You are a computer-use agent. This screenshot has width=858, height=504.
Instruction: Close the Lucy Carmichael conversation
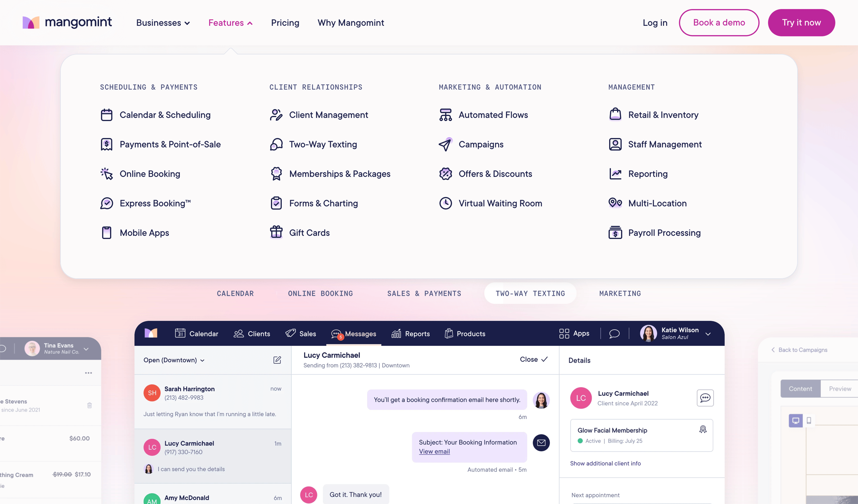click(x=534, y=359)
